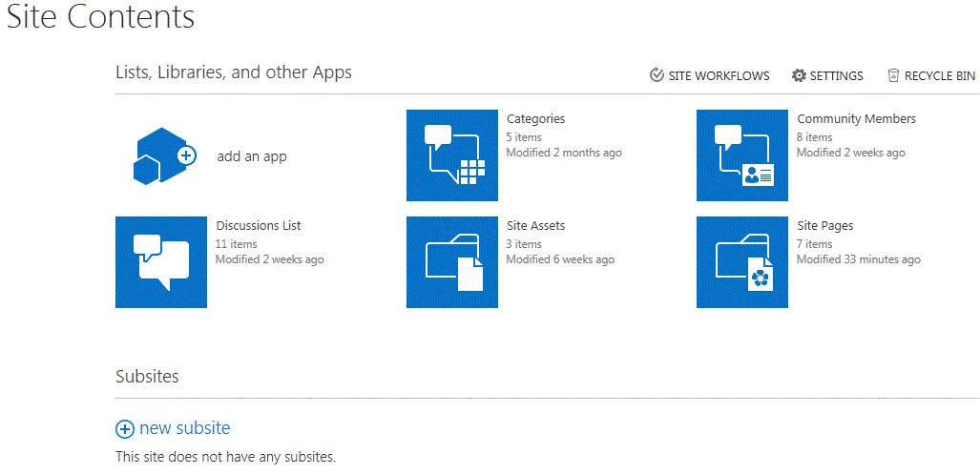Open the Site Pages title link
Image resolution: width=980 pixels, height=475 pixels.
coord(824,226)
